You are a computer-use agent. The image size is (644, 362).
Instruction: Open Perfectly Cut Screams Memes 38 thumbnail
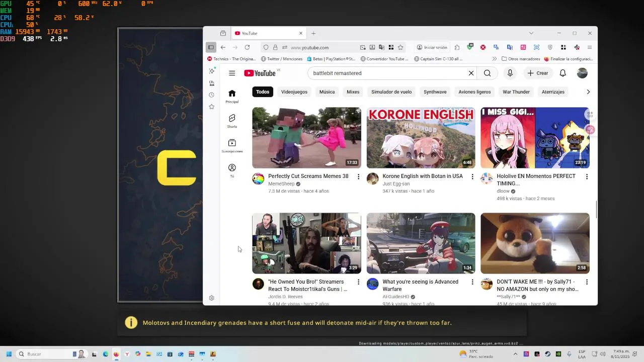pos(306,138)
